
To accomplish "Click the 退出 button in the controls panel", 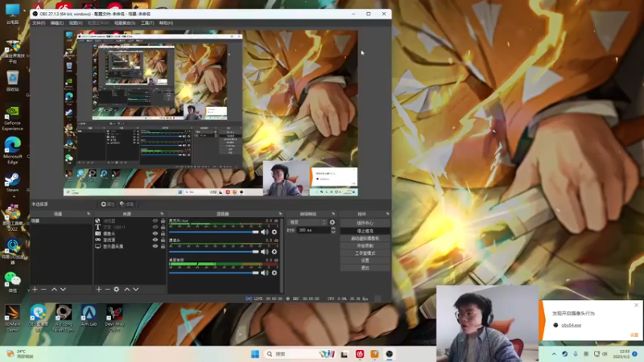I will tap(365, 268).
